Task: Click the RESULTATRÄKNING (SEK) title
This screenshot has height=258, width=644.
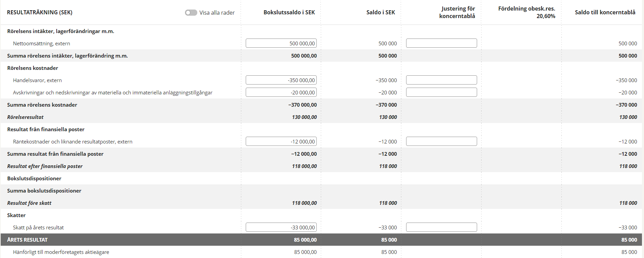Action: (40, 12)
